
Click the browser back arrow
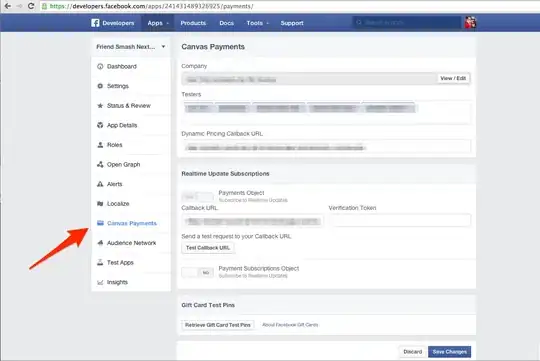pos(8,6)
